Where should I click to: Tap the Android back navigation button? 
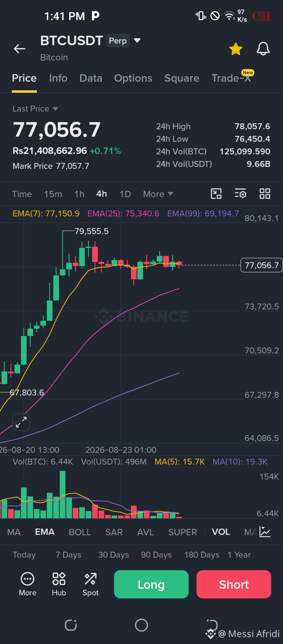pyautogui.click(x=212, y=624)
